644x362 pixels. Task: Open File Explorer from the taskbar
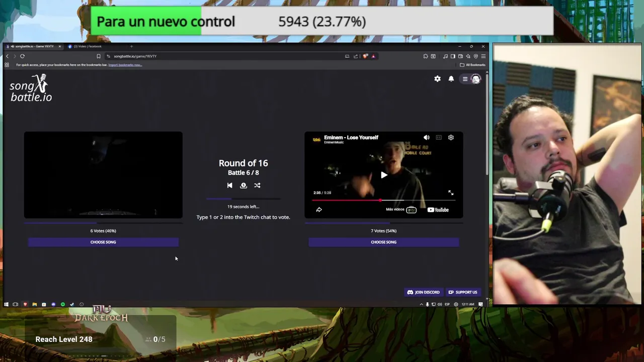point(35,304)
